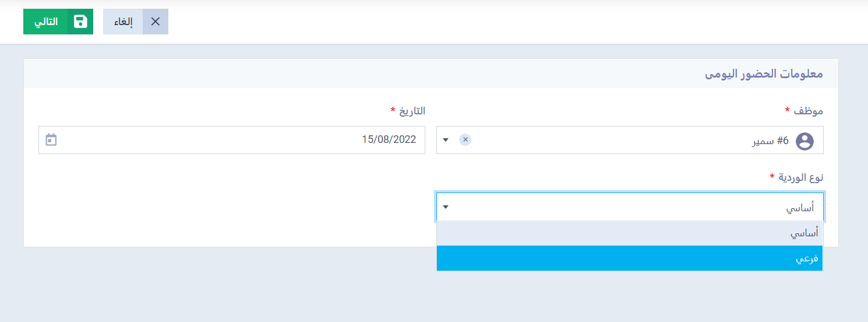This screenshot has width=868, height=322.
Task: Click the إلغاء cancel button text
Action: 123,22
